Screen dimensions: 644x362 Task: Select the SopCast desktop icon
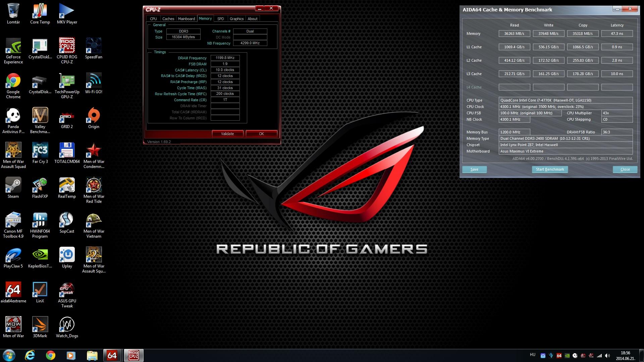[x=67, y=223]
